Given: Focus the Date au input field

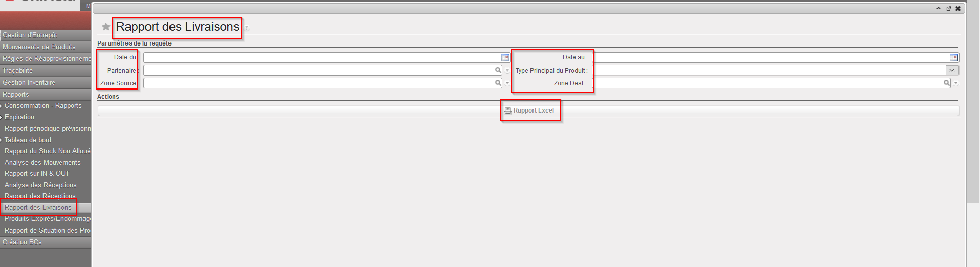Looking at the screenshot, I should 770,57.
